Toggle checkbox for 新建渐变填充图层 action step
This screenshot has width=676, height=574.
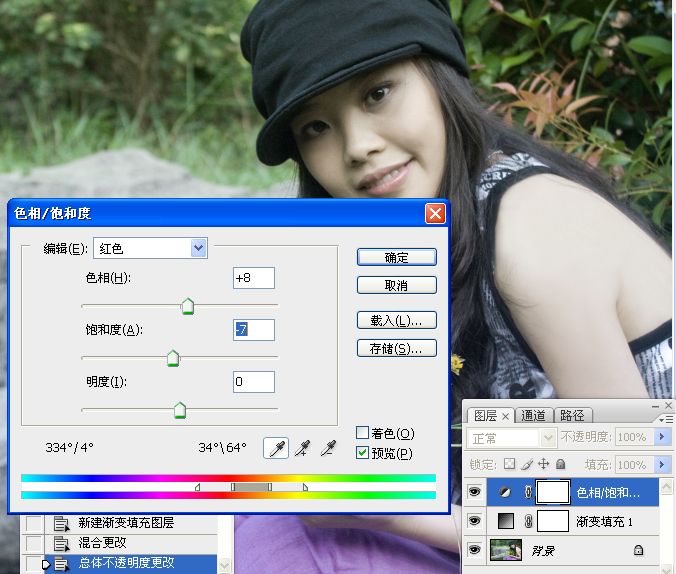[34, 524]
